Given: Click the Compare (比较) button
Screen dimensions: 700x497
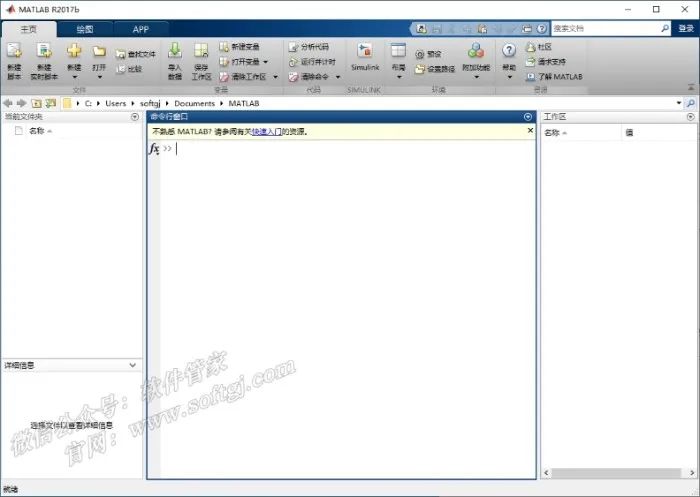Looking at the screenshot, I should tap(129, 69).
